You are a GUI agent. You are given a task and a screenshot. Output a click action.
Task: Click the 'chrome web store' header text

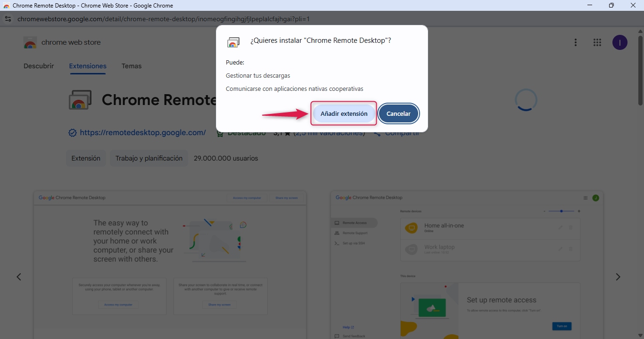click(71, 42)
